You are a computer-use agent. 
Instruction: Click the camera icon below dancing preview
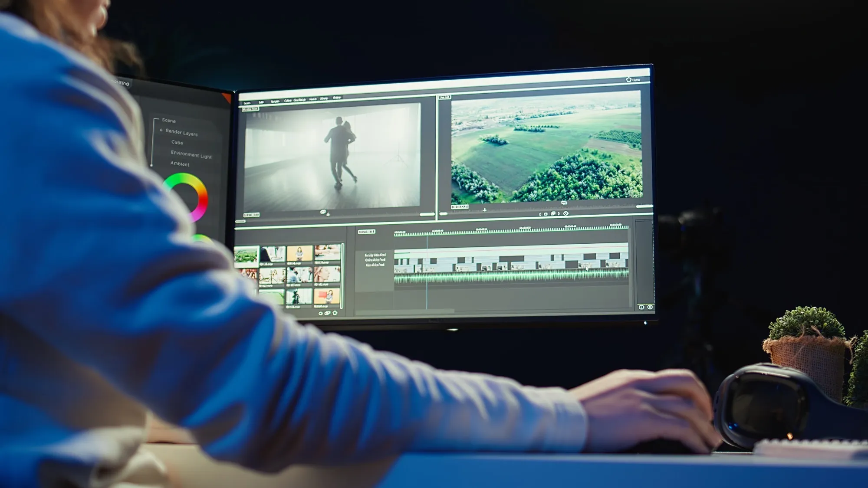[323, 212]
